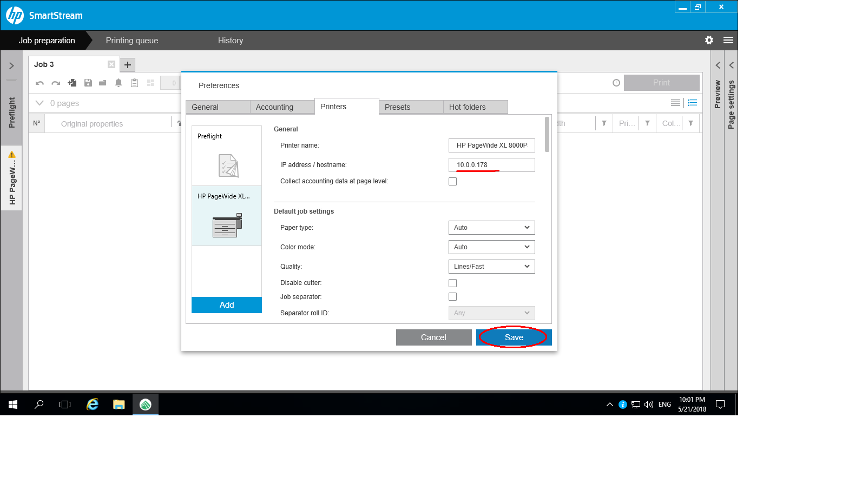The image size is (855, 504).
Task: Switch to the Presets preferences tab
Action: point(411,107)
